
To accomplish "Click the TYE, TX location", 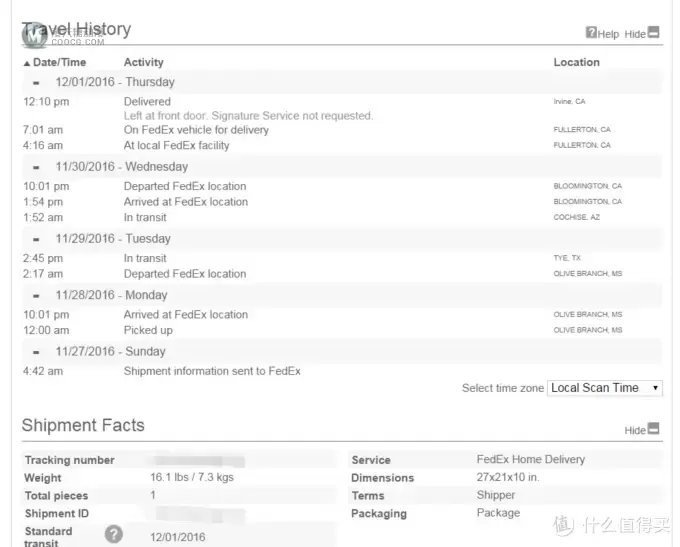I will tap(567, 258).
